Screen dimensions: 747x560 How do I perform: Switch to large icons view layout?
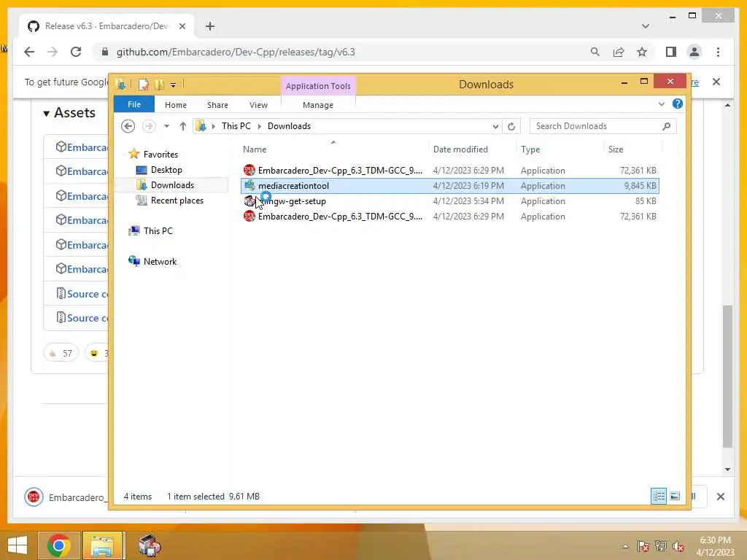click(675, 496)
